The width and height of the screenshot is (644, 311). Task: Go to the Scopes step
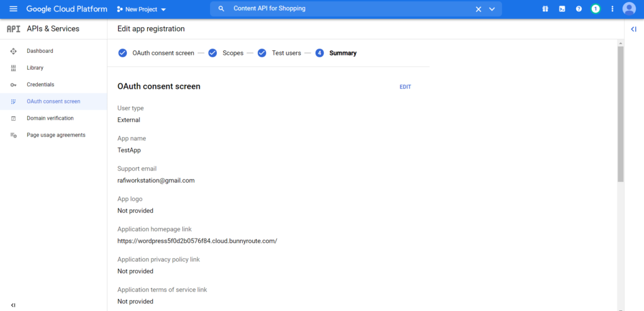(x=233, y=53)
